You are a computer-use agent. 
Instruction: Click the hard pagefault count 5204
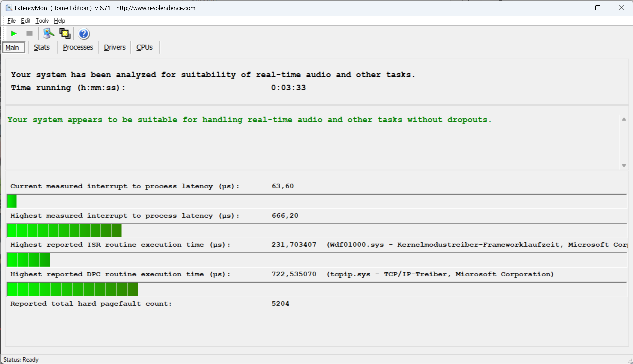pyautogui.click(x=280, y=304)
